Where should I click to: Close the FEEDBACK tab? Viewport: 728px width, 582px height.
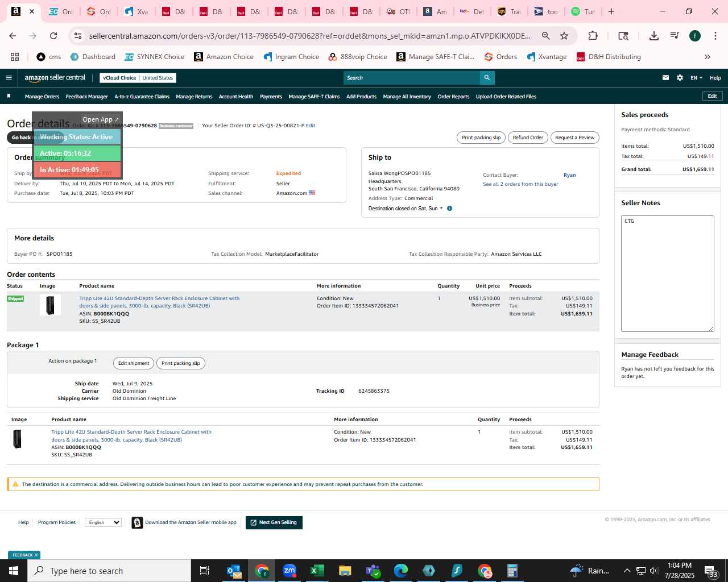(x=36, y=555)
